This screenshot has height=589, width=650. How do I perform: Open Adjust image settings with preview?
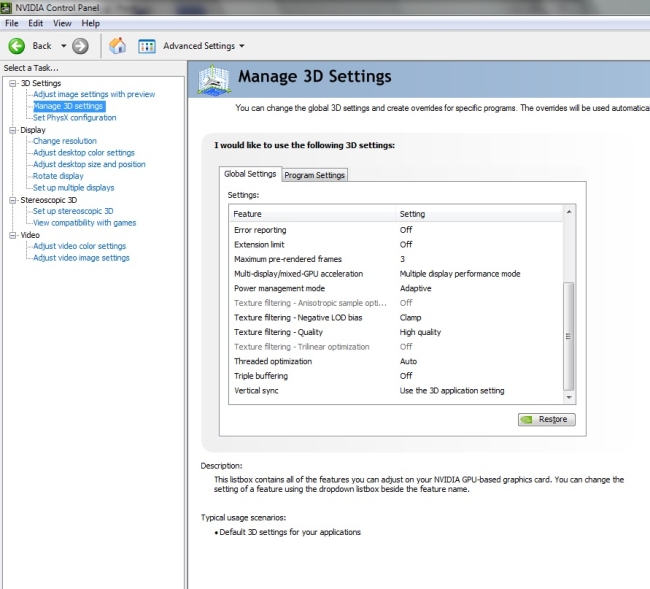tap(94, 95)
